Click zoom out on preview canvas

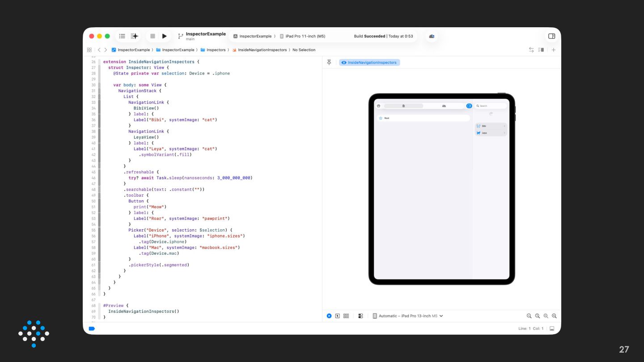point(529,316)
